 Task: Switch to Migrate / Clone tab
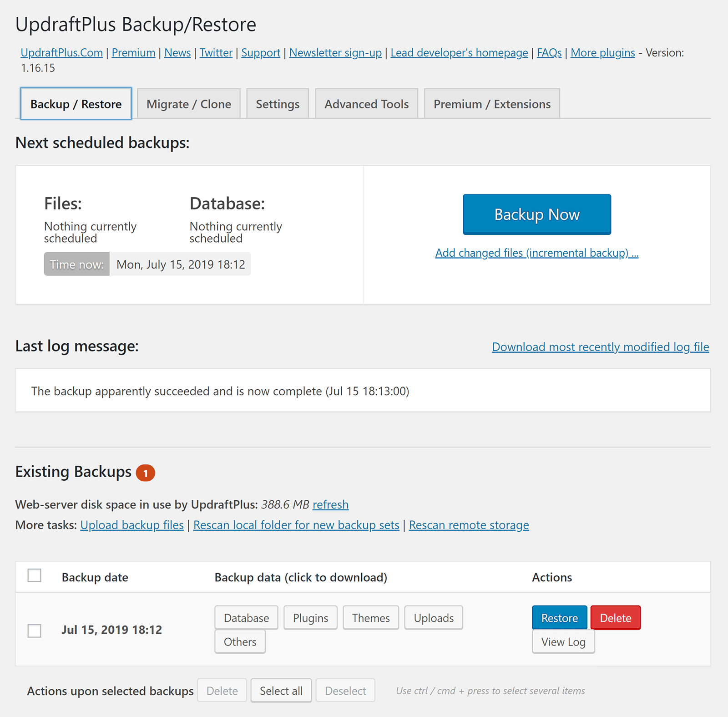189,104
